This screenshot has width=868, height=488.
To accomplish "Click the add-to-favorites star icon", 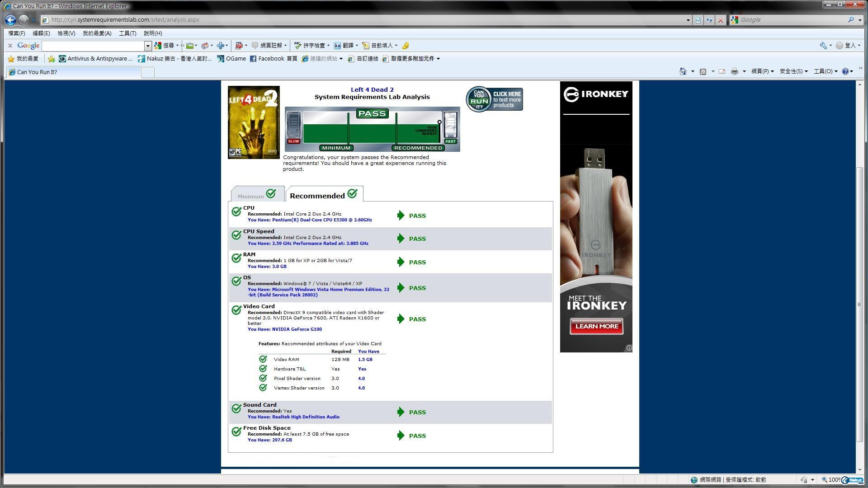I will click(x=51, y=59).
